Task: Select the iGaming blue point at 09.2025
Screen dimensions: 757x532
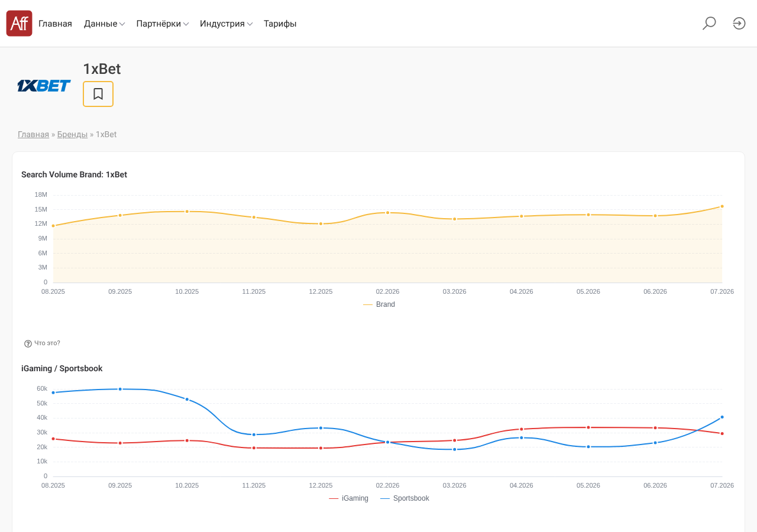Action: click(120, 389)
